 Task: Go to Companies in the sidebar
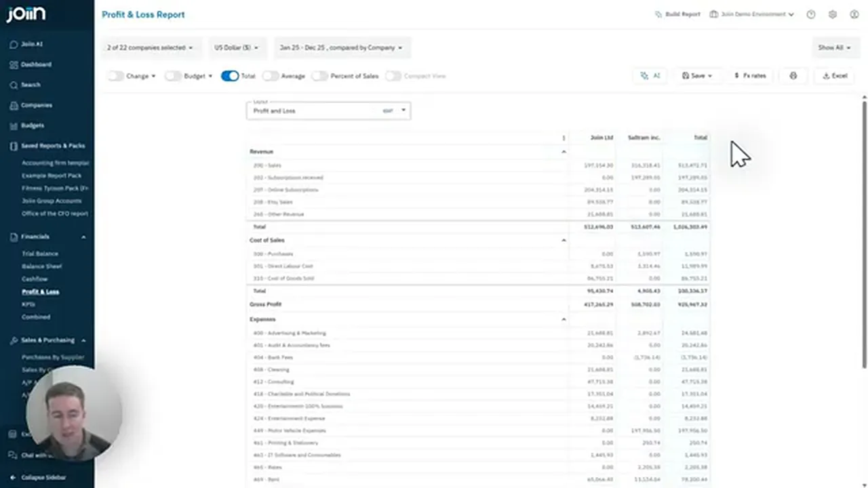click(31, 105)
